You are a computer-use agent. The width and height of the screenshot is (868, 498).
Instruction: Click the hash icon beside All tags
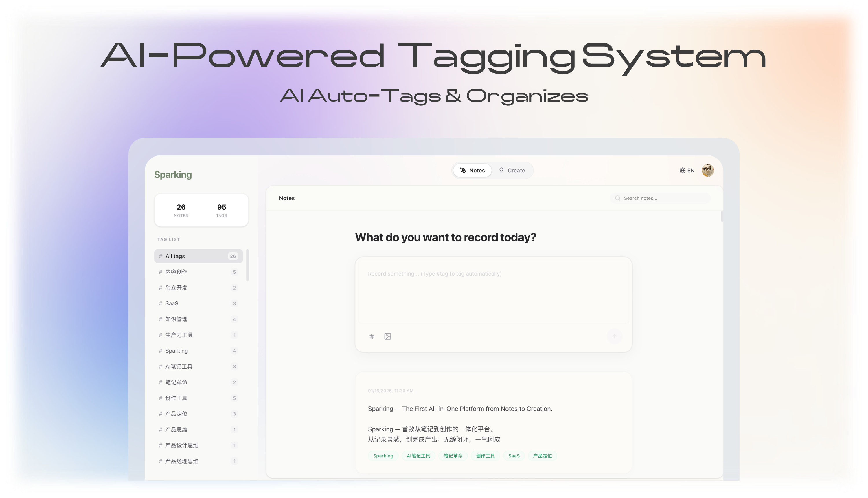[160, 256]
